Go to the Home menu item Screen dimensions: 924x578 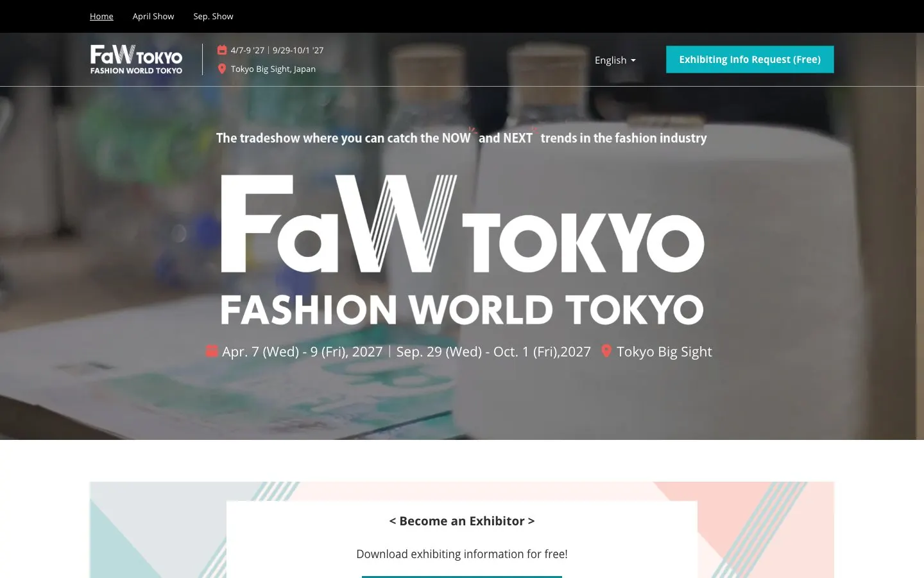pos(101,16)
